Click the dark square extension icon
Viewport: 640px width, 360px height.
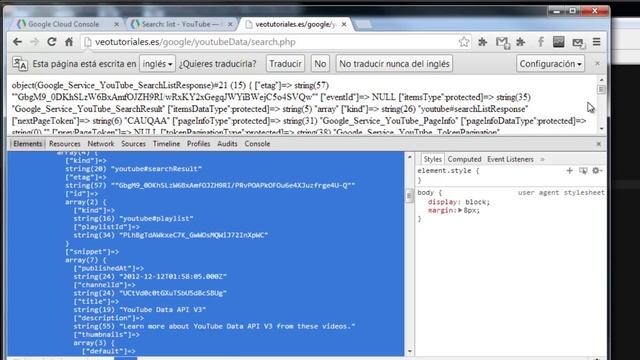(559, 42)
